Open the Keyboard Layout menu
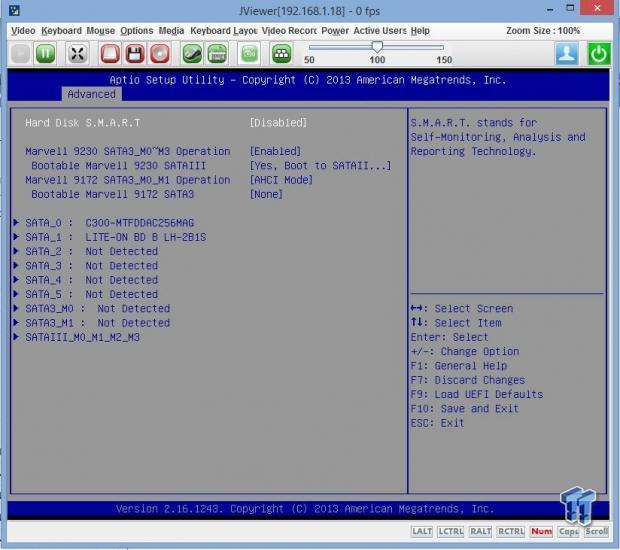 tap(223, 31)
